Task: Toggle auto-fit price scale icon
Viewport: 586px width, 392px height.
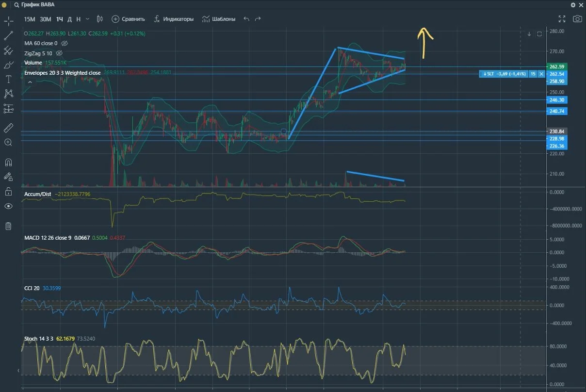Action: click(539, 34)
